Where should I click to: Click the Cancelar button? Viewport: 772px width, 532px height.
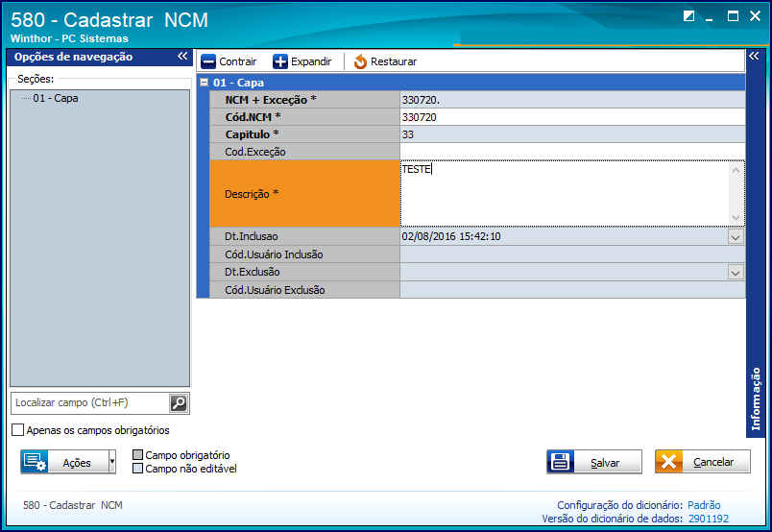click(x=703, y=462)
